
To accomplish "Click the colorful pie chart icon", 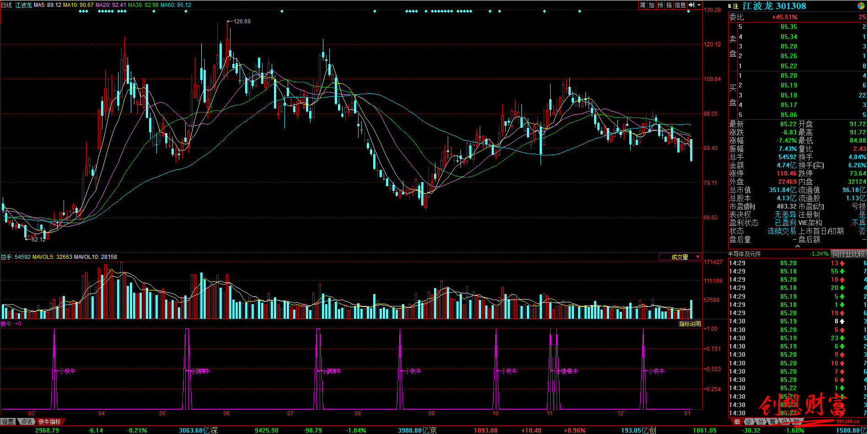I will pos(861,6).
